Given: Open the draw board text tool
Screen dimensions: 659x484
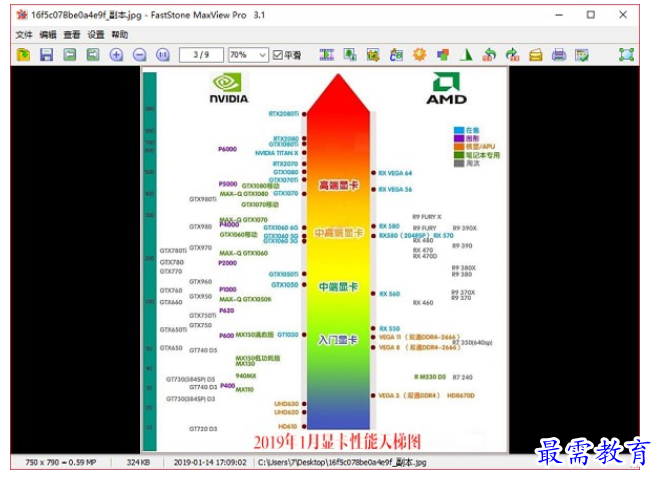Looking at the screenshot, I should pyautogui.click(x=396, y=55).
